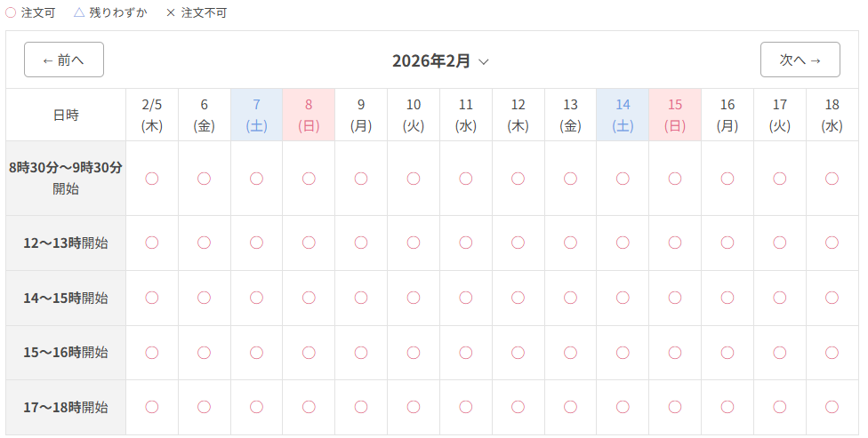Pick the 14–15 slot on 8 (Sun)

point(309,298)
